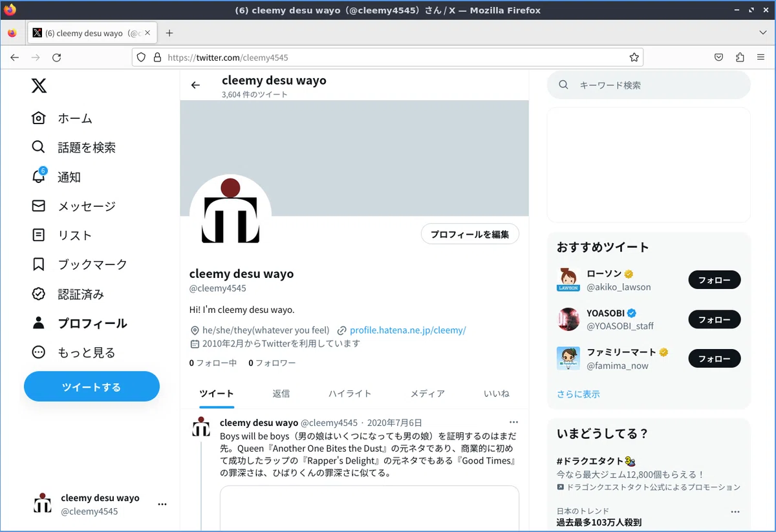
Task: Switch to Likes (いいね) tab
Action: click(x=497, y=393)
